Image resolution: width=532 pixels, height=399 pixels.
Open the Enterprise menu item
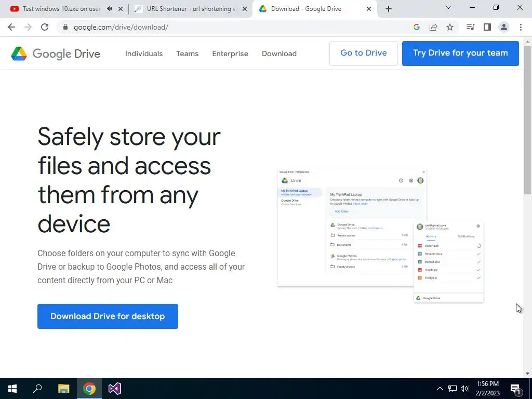230,54
